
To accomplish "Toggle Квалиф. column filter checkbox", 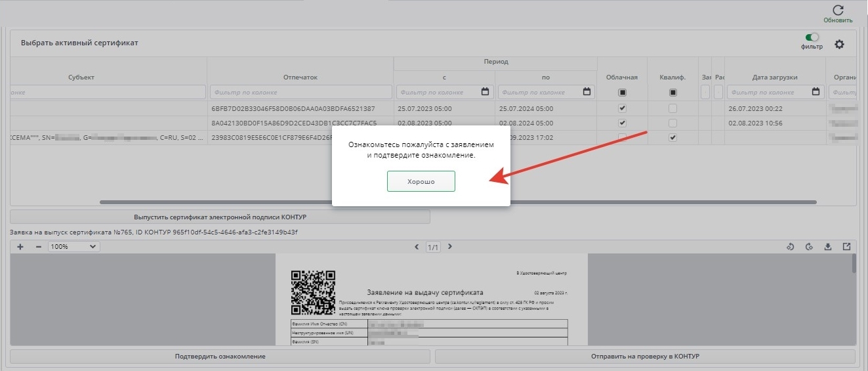I will tap(672, 93).
